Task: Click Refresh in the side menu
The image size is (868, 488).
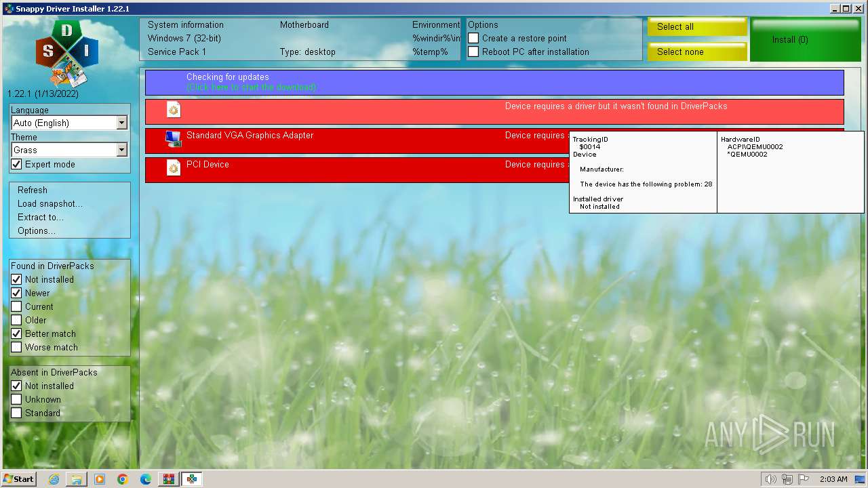Action: pyautogui.click(x=33, y=190)
